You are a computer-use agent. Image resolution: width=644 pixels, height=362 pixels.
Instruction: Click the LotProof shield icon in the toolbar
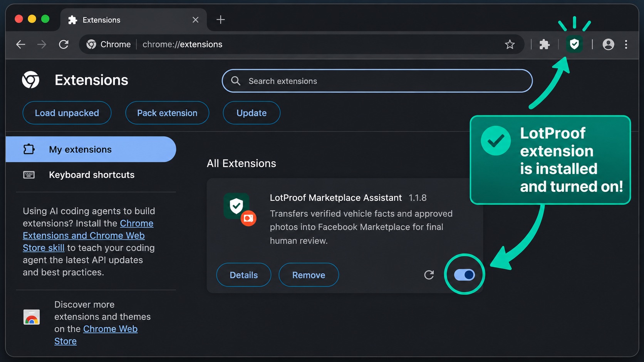click(x=574, y=45)
